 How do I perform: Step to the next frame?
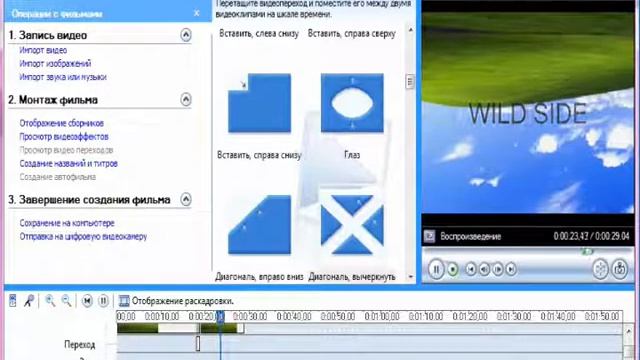click(498, 269)
